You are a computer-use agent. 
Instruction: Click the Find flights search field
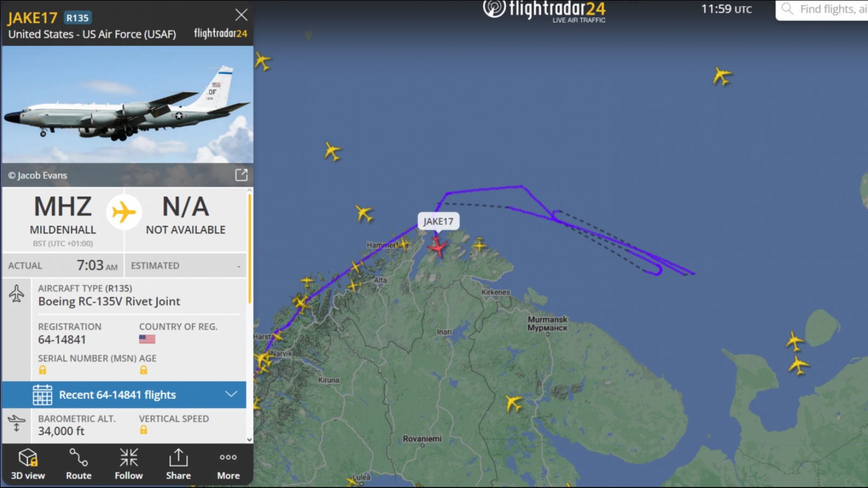pos(822,10)
